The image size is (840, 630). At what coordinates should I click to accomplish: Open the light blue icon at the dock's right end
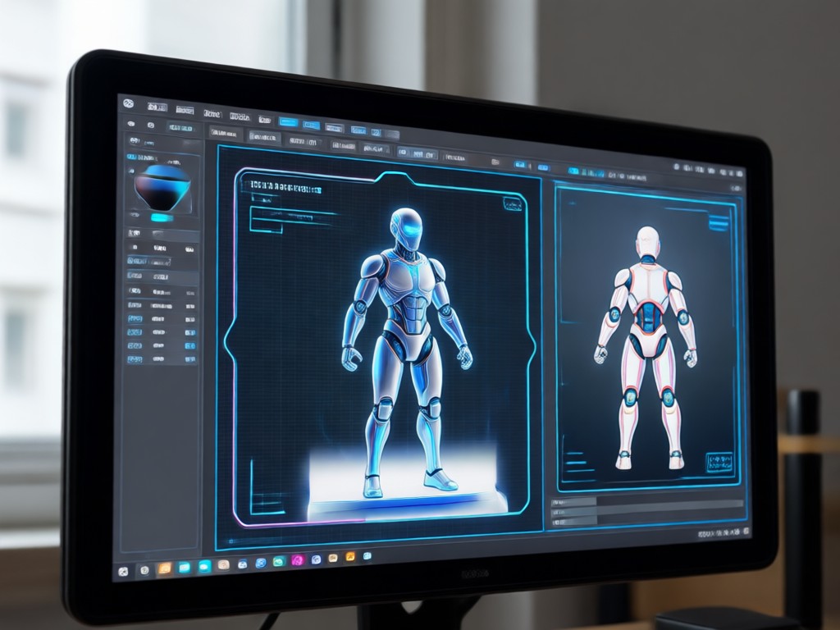click(367, 556)
